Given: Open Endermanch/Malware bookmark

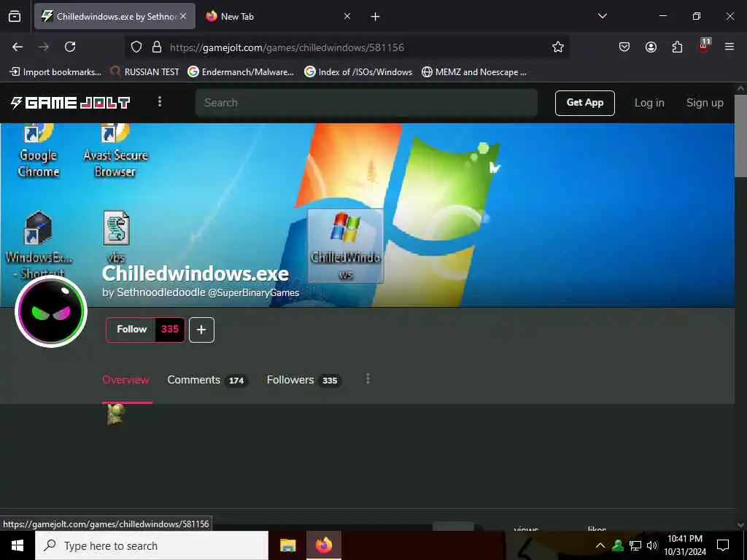Looking at the screenshot, I should pyautogui.click(x=241, y=72).
